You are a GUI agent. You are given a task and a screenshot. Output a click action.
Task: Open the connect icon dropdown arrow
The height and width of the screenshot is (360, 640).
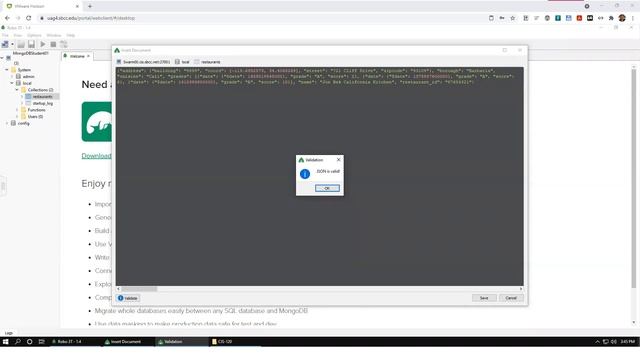click(x=12, y=44)
